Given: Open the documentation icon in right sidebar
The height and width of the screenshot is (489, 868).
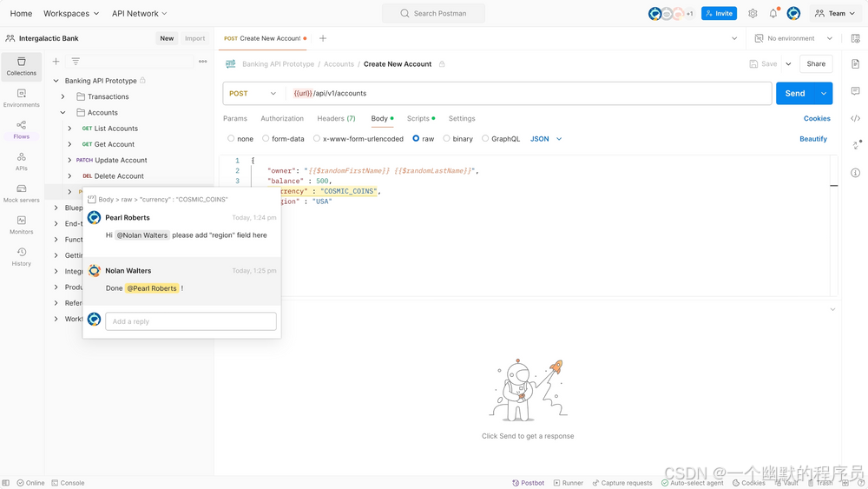Looking at the screenshot, I should 855,63.
